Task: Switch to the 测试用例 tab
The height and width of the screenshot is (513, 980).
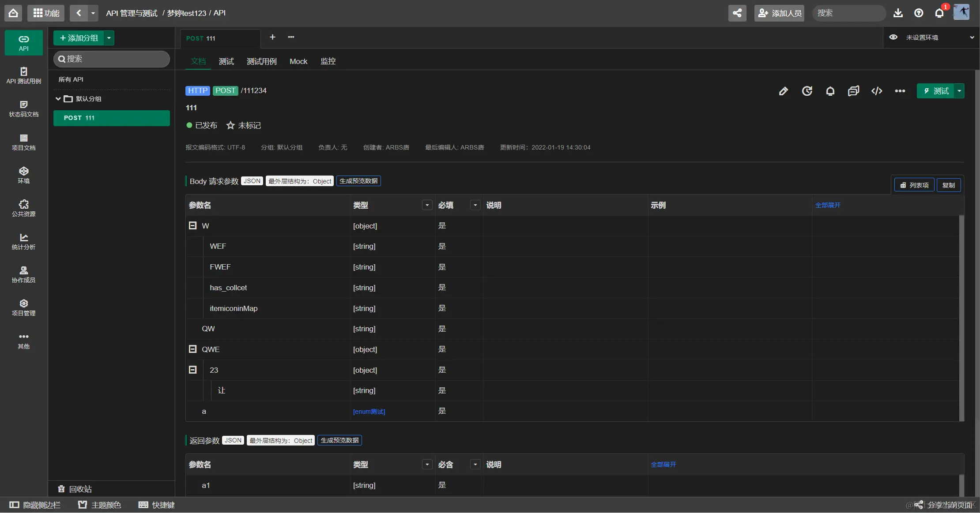Action: [x=261, y=61]
